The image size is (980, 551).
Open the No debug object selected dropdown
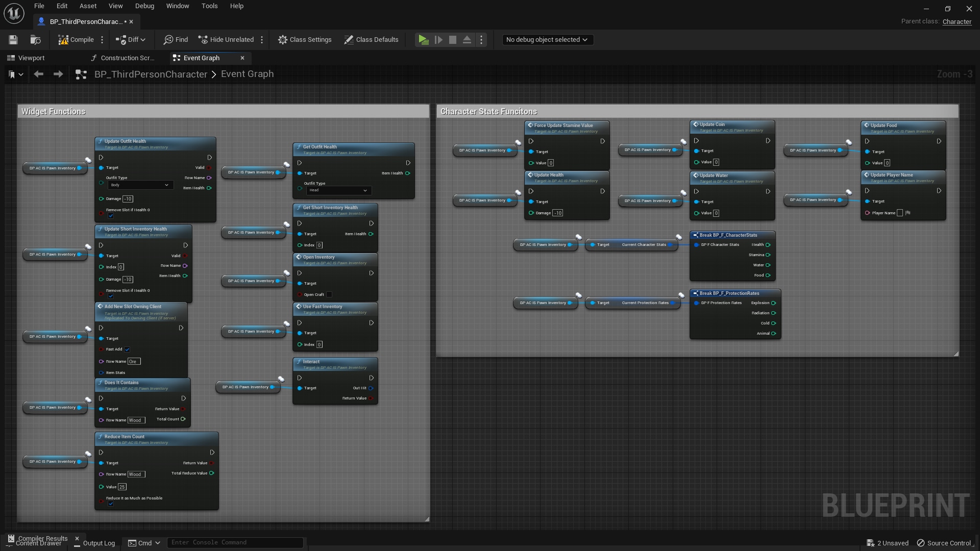(547, 39)
